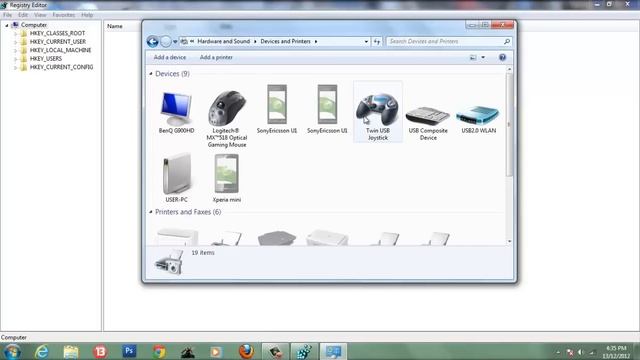Open Registry Editor Favorites menu

pos(64,15)
